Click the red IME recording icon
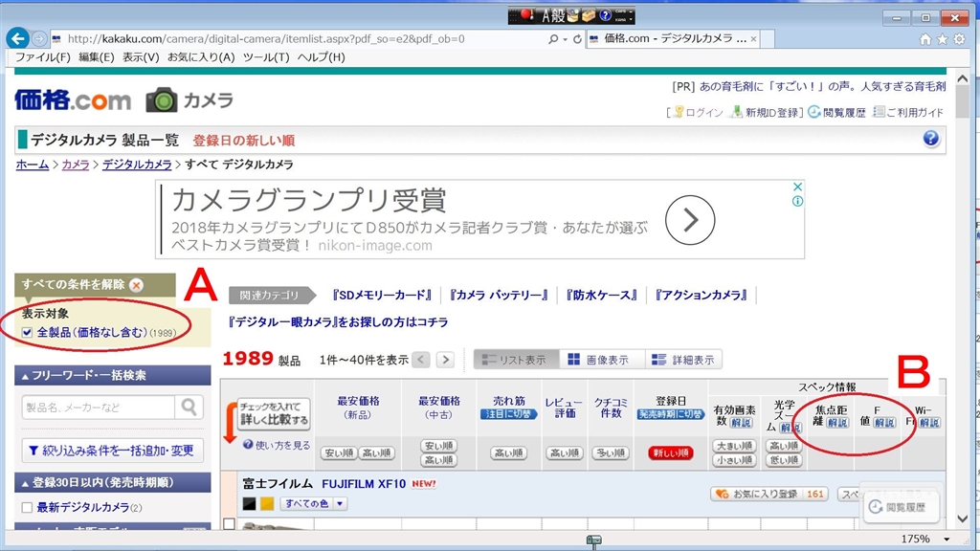This screenshot has height=551, width=980. click(x=526, y=15)
